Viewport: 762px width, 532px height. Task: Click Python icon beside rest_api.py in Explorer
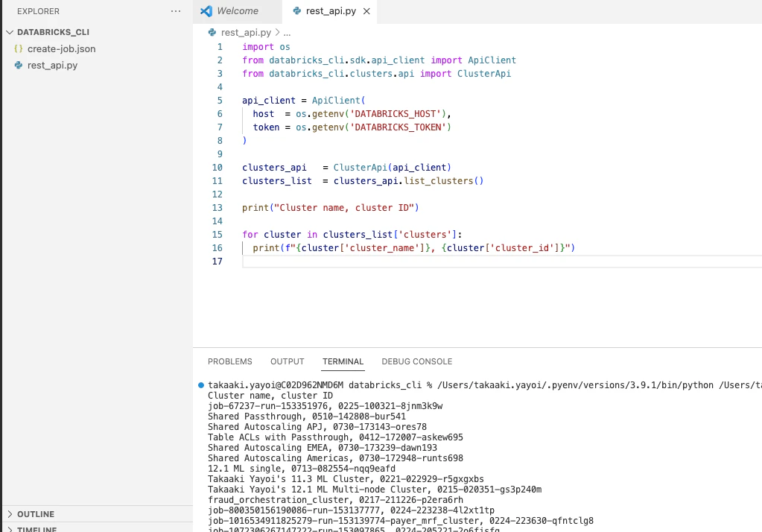[x=19, y=65]
